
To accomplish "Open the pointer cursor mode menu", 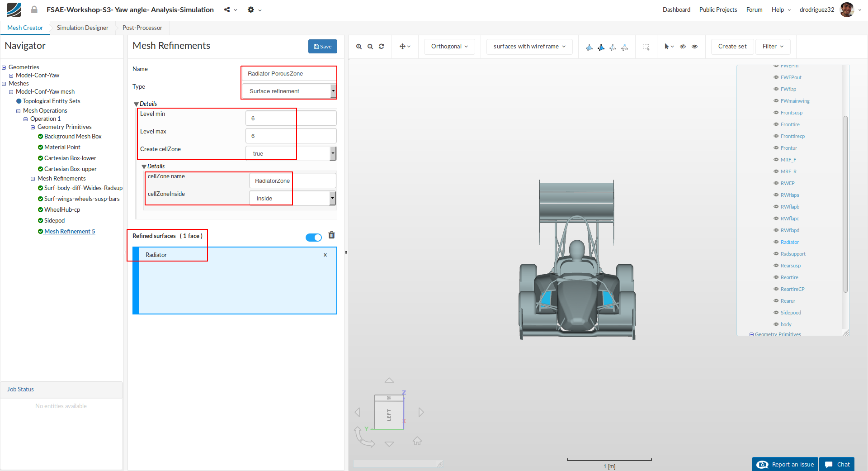I will [x=669, y=47].
